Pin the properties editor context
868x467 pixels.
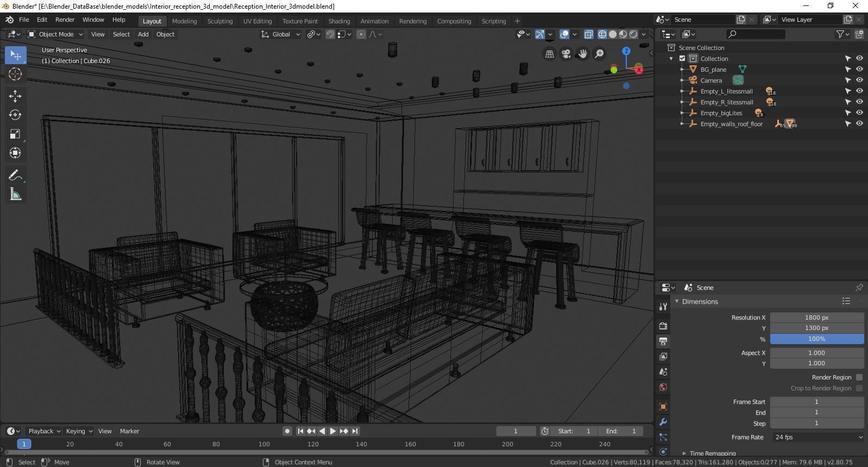859,288
